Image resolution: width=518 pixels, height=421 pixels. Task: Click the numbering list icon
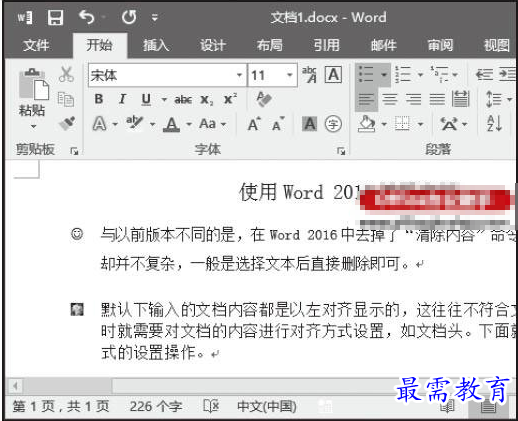(403, 74)
